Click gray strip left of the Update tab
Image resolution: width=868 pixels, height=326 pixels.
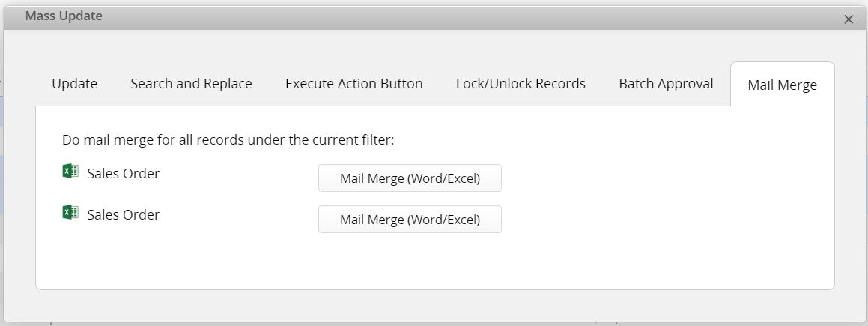click(x=20, y=84)
